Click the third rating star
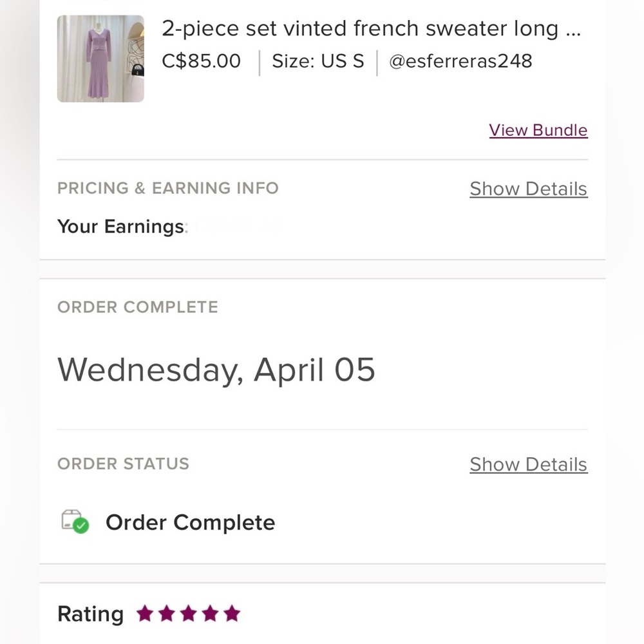 point(189,613)
